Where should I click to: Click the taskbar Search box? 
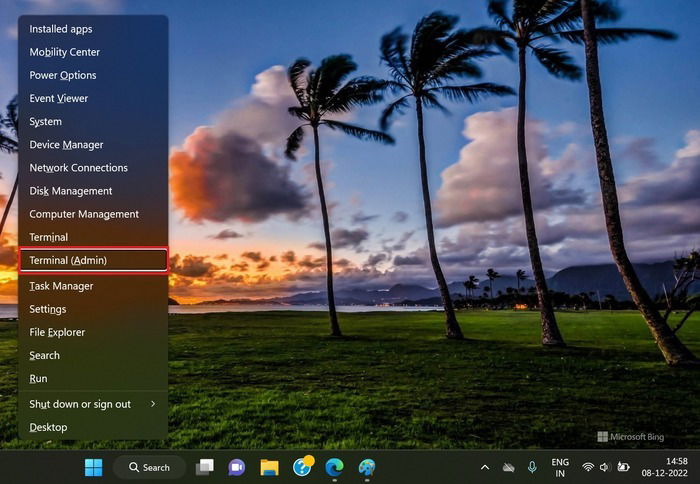[x=149, y=467]
